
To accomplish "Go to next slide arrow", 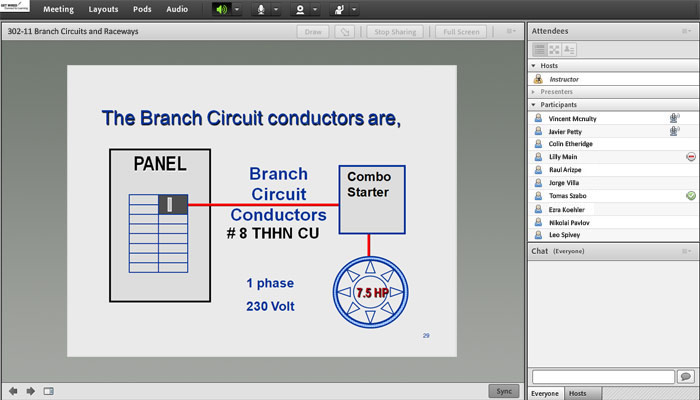I will click(30, 391).
